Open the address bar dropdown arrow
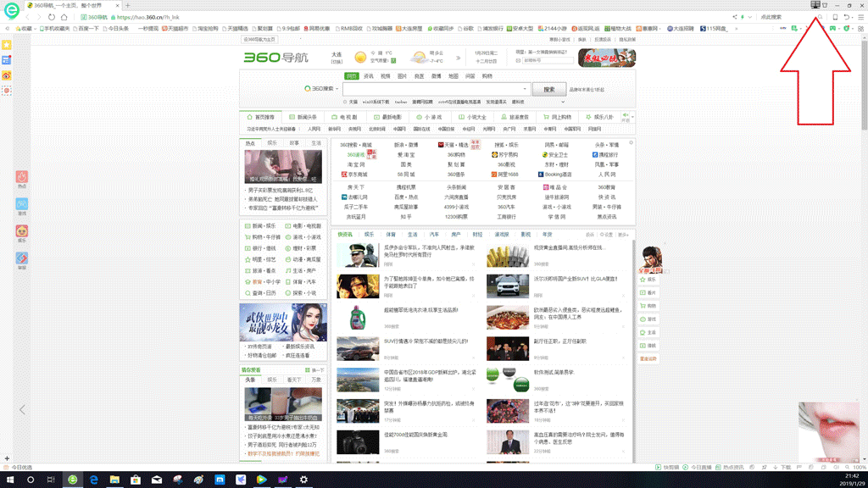868x488 pixels. (750, 17)
